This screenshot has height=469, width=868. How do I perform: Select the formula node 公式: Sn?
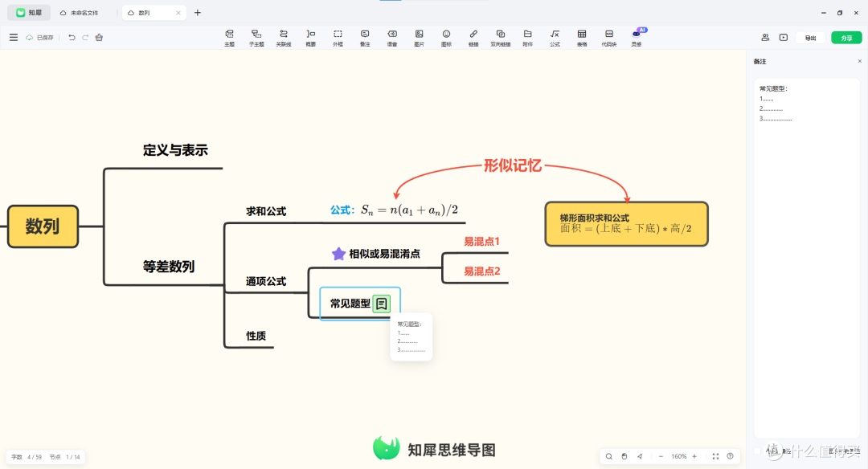point(394,210)
